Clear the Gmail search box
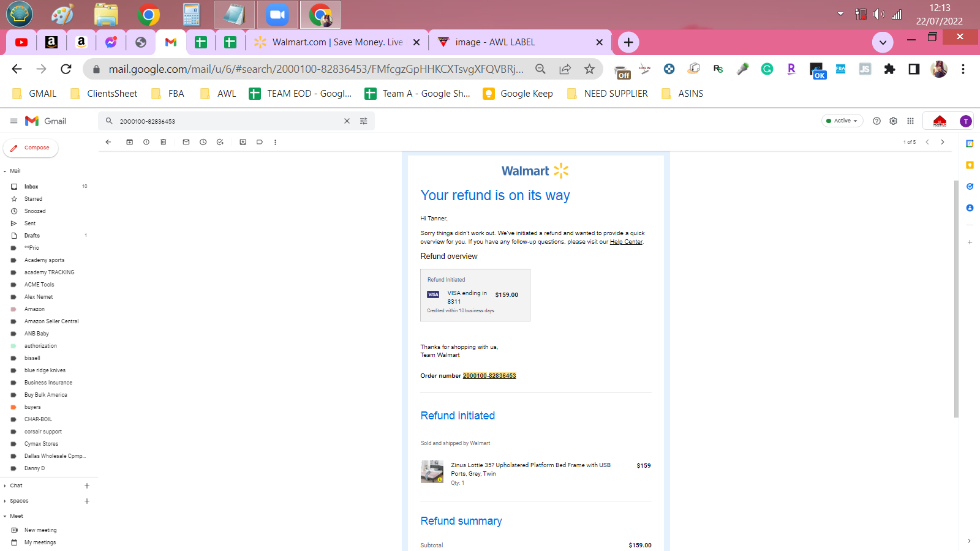Viewport: 980px width, 551px height. pyautogui.click(x=347, y=121)
